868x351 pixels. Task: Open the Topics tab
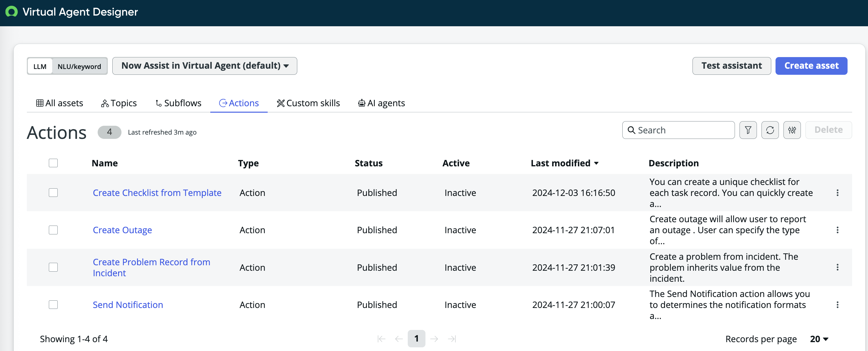tap(119, 103)
